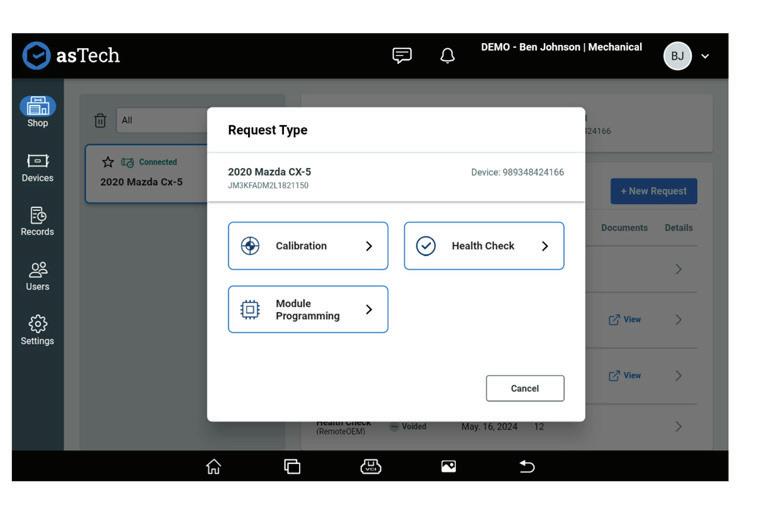This screenshot has height=512, width=759.
Task: Star the 2020 Mazda Cx-5 vehicle
Action: tap(108, 162)
